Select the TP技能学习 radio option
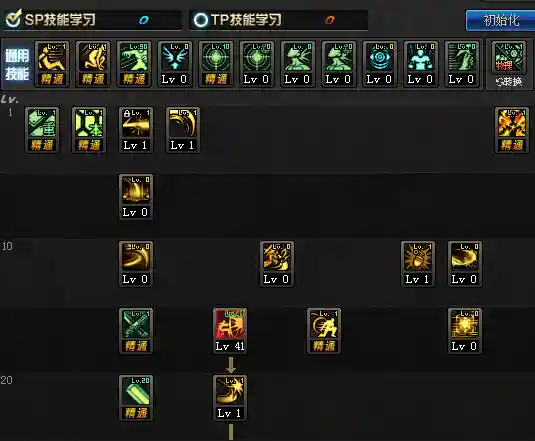 [x=238, y=20]
